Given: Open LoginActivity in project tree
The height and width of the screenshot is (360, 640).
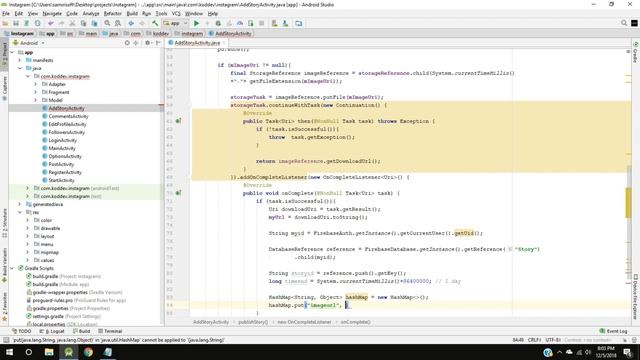Looking at the screenshot, I should [x=62, y=140].
